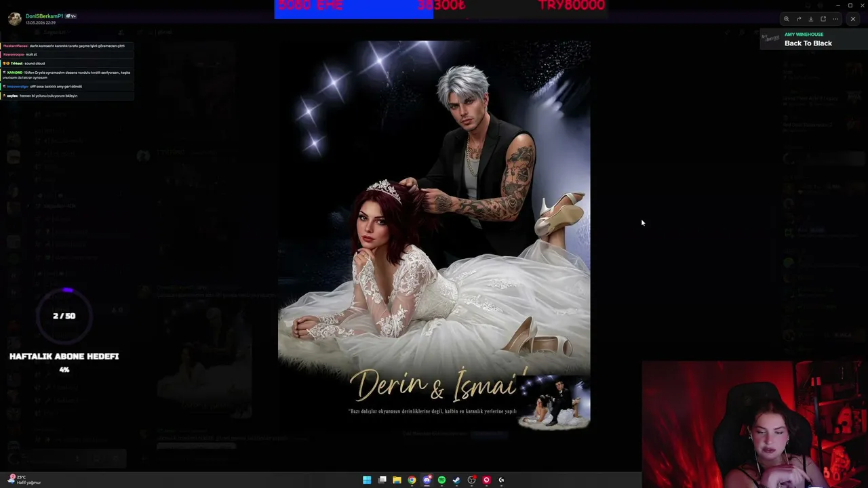Select the small wedding thumbnail preview
The image size is (868, 488).
(553, 403)
